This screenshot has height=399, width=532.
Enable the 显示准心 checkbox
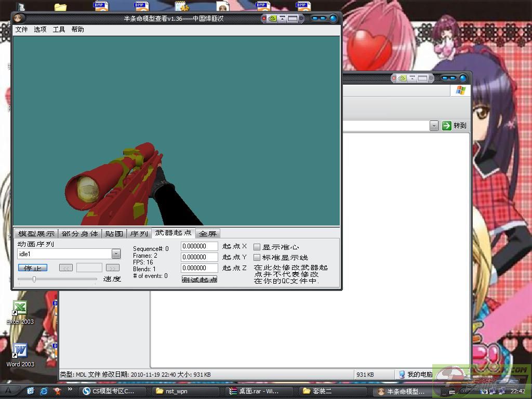pos(257,247)
